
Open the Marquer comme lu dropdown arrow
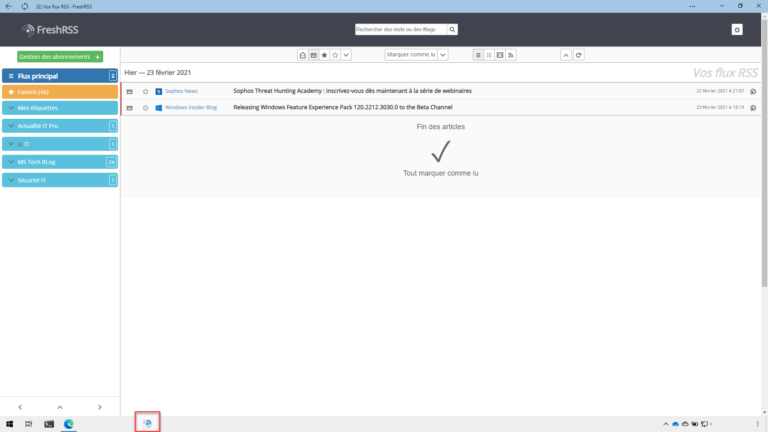click(x=442, y=55)
